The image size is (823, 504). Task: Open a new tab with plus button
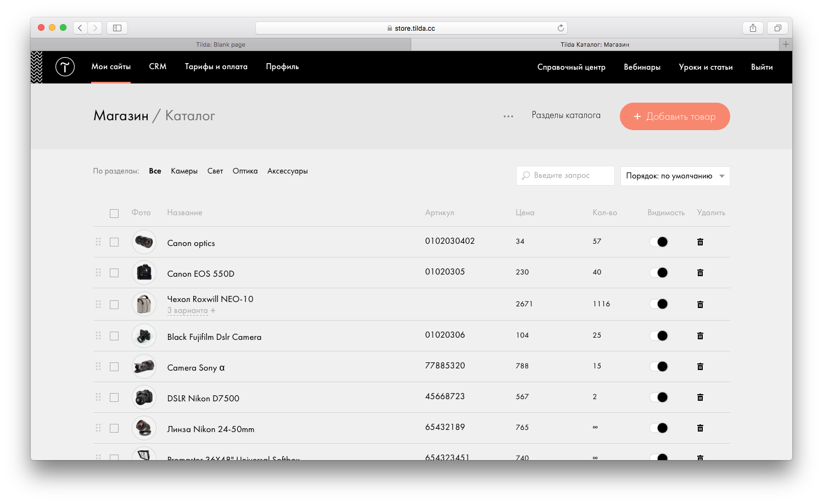pos(786,44)
